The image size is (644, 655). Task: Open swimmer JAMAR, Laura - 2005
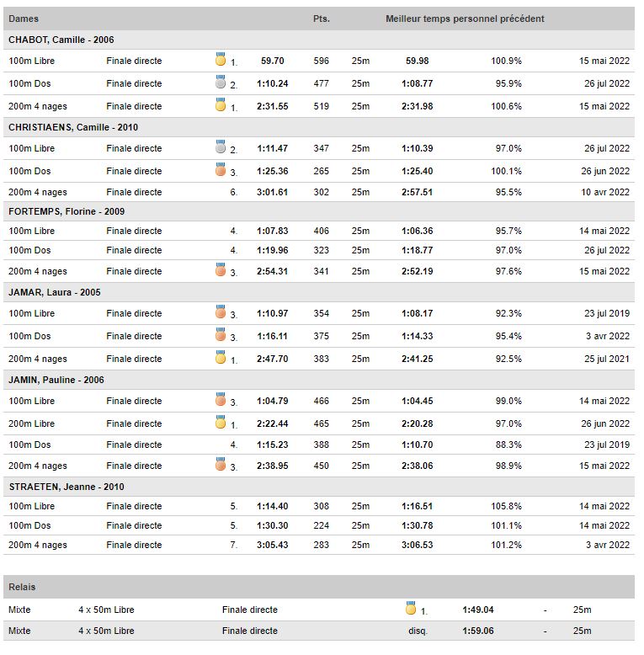point(54,292)
